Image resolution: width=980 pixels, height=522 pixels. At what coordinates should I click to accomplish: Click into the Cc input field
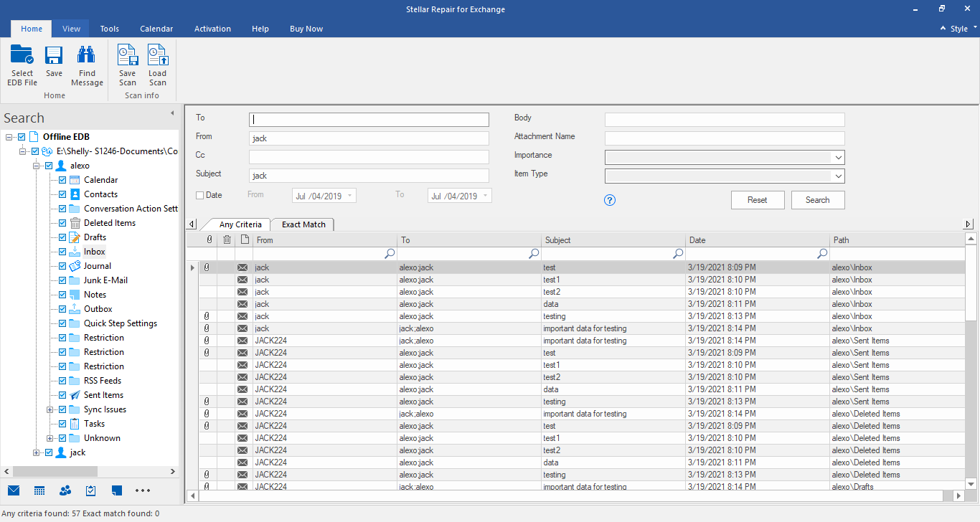click(369, 157)
